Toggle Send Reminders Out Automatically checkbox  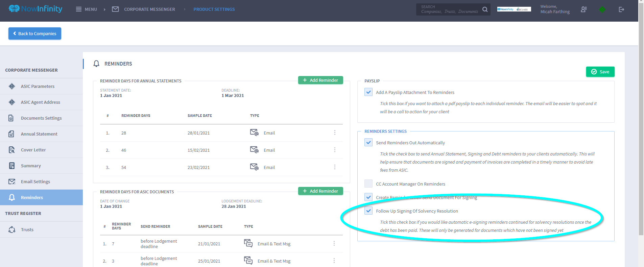368,142
